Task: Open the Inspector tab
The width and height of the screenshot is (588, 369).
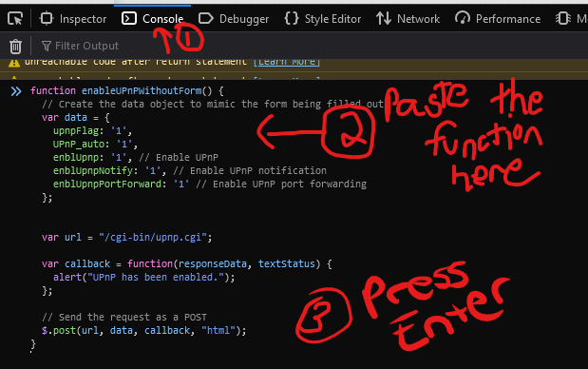Action: click(73, 19)
